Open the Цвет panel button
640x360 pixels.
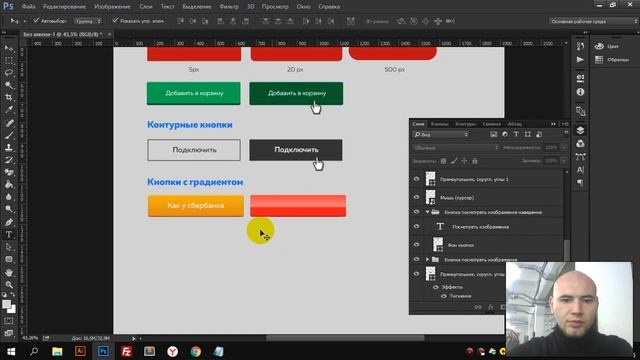[x=607, y=46]
